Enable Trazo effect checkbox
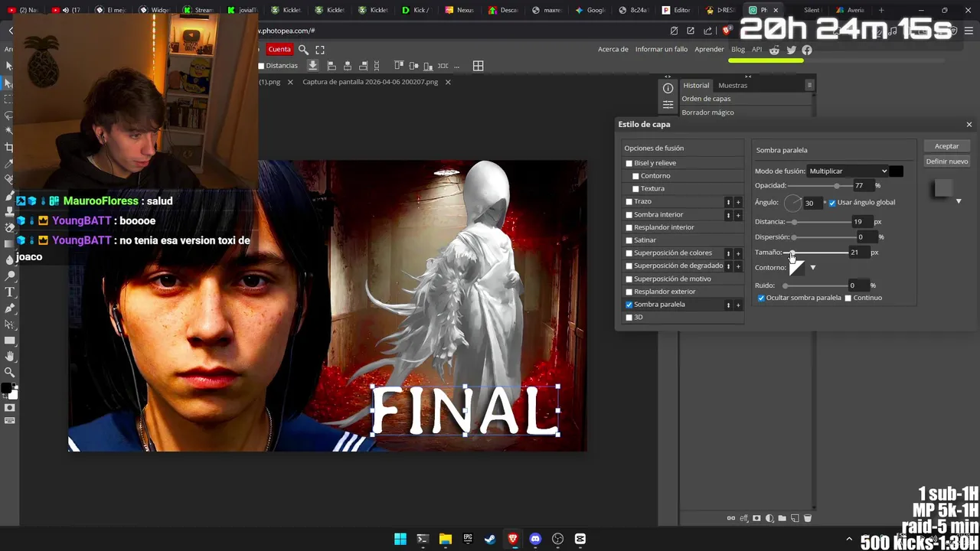Image resolution: width=980 pixels, height=551 pixels. pyautogui.click(x=629, y=201)
